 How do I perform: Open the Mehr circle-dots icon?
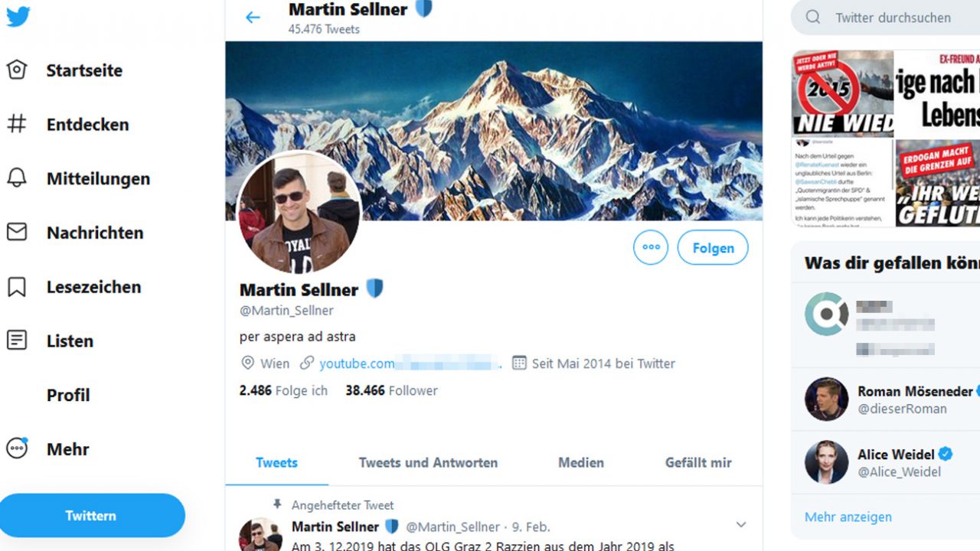click(x=17, y=448)
